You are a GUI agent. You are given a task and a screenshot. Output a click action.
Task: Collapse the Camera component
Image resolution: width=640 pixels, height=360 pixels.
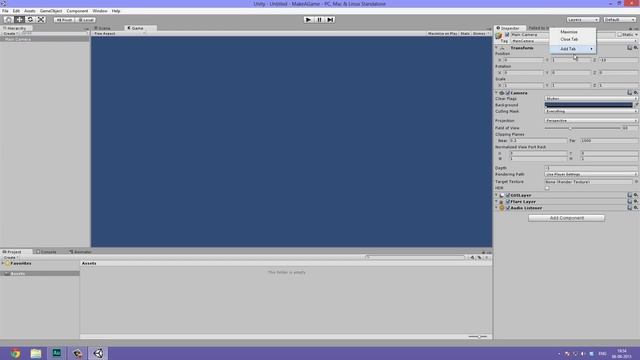point(497,93)
